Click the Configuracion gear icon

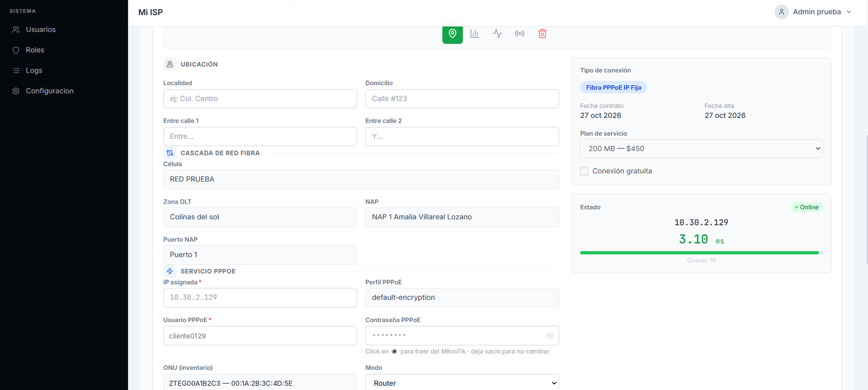click(16, 91)
